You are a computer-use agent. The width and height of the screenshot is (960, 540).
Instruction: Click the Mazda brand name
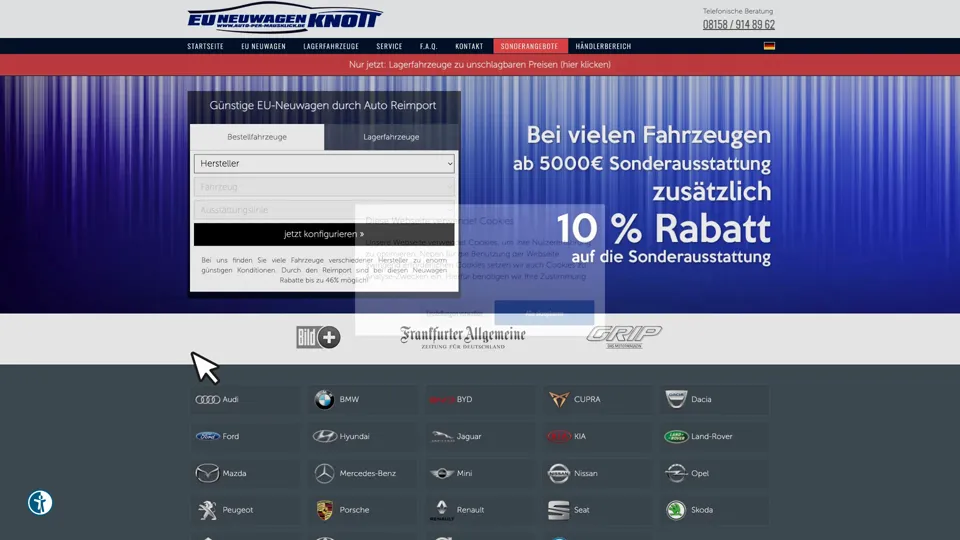click(234, 473)
